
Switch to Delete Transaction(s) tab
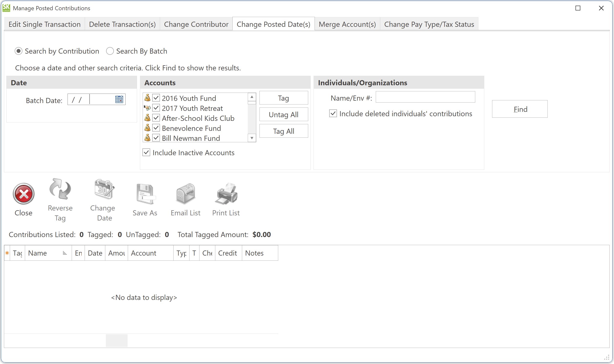pyautogui.click(x=122, y=24)
